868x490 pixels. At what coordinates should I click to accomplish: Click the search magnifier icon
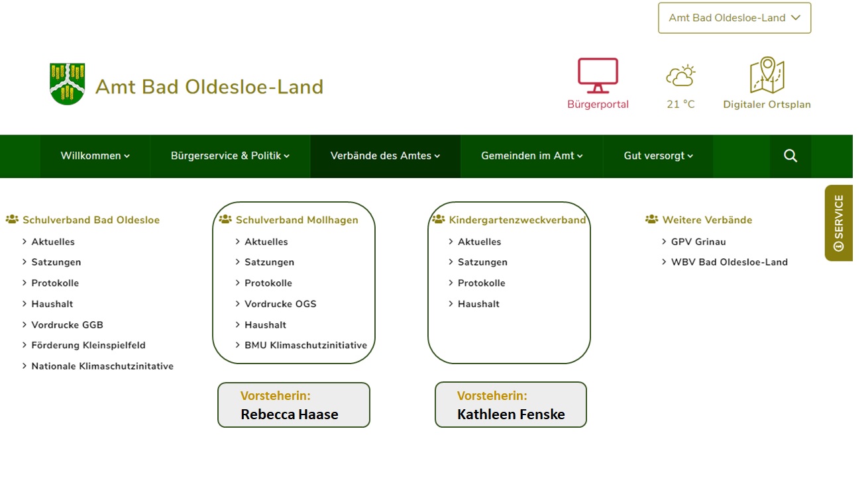790,156
